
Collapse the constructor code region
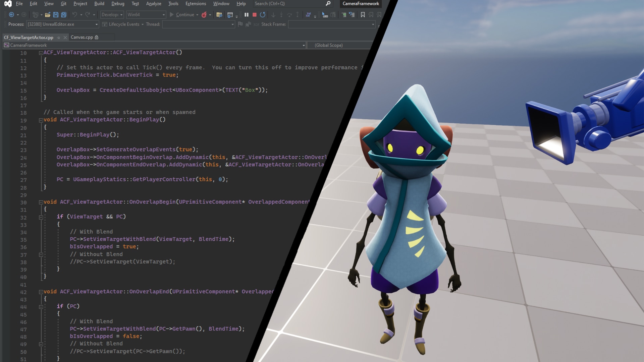(x=41, y=53)
